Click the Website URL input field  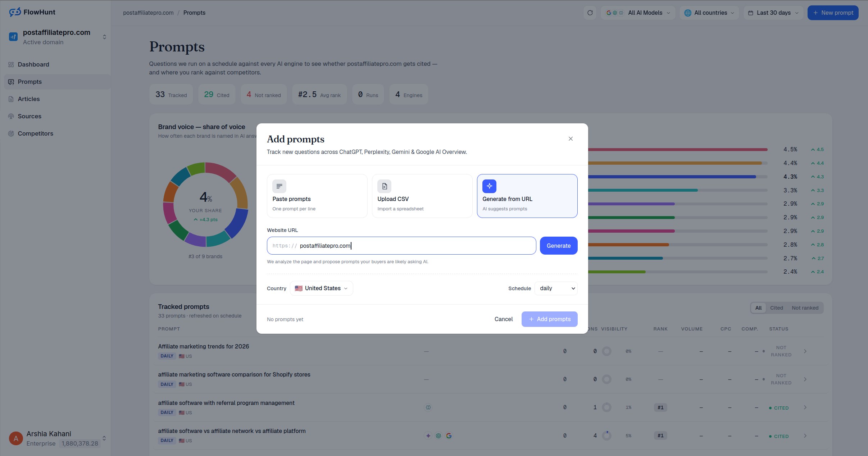tap(401, 246)
